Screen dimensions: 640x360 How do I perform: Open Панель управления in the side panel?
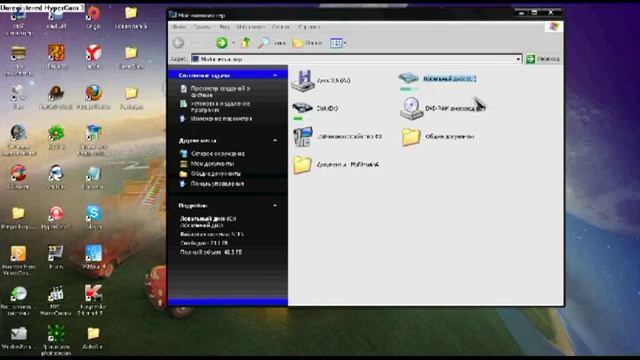tap(217, 184)
